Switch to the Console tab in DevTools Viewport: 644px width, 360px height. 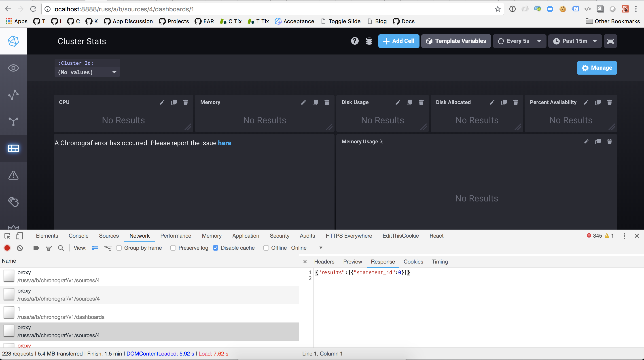tap(78, 236)
